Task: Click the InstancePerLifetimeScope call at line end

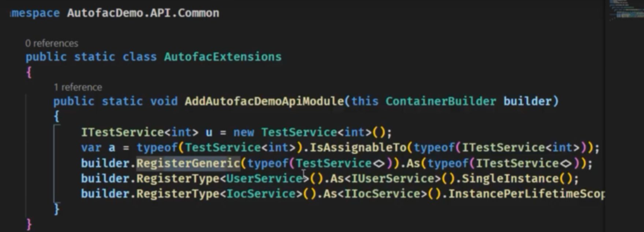Action: (526, 194)
